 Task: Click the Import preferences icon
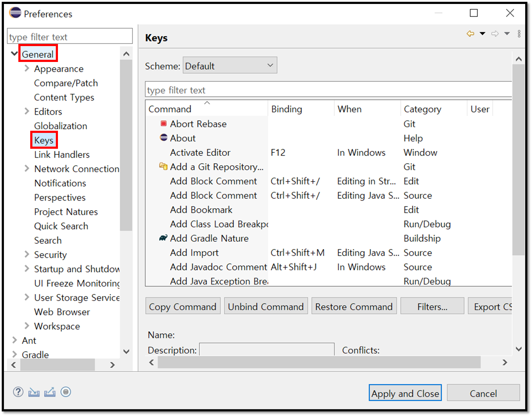34,392
